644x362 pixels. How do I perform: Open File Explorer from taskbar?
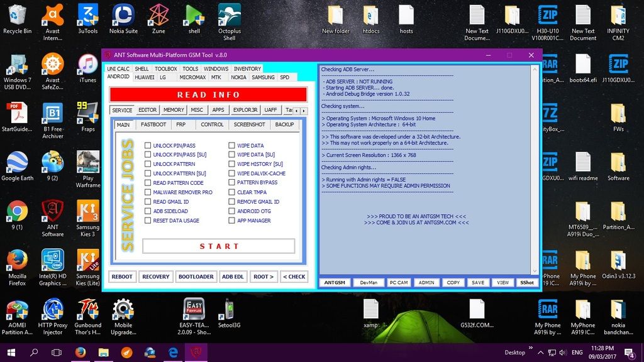[x=104, y=352]
